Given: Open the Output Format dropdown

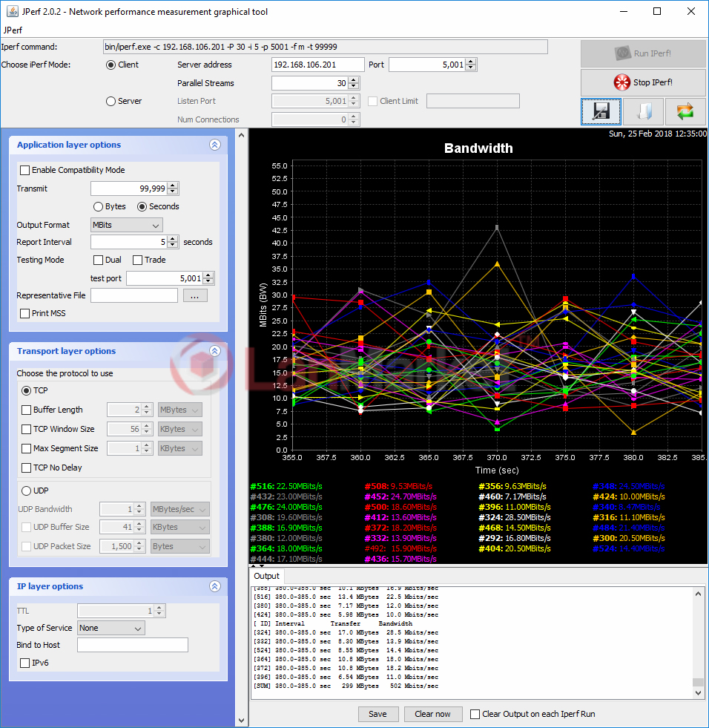Looking at the screenshot, I should (126, 225).
